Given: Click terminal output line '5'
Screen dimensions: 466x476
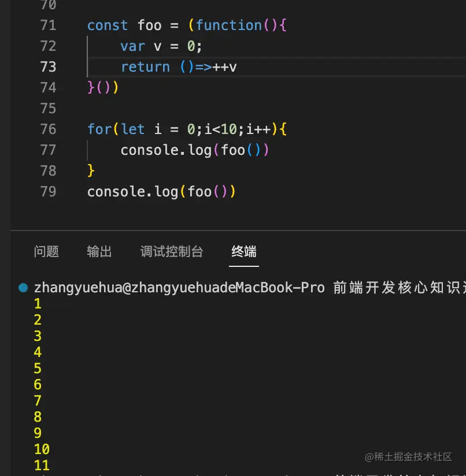Looking at the screenshot, I should click(x=38, y=368).
